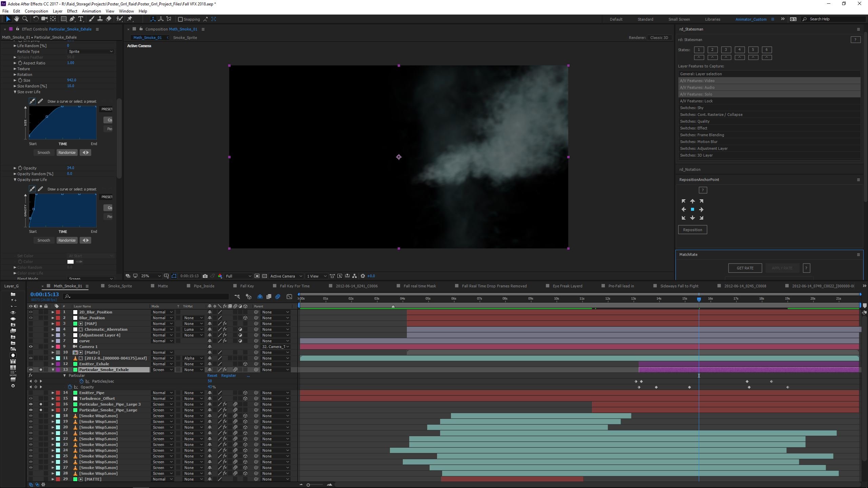Toggle the Particles/sec stopwatch
Screen dimensions: 868x488
[81, 381]
